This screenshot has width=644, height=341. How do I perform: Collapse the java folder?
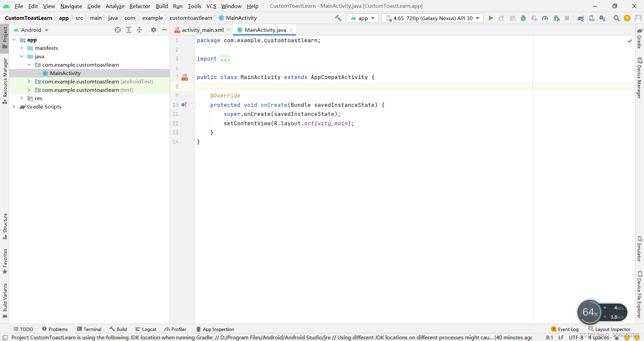[x=21, y=57]
